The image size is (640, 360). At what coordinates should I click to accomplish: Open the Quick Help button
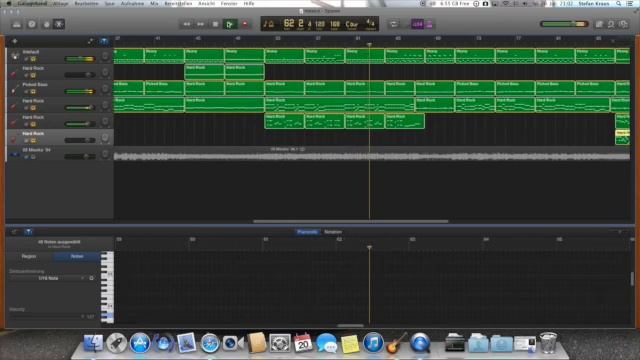pyautogui.click(x=32, y=24)
